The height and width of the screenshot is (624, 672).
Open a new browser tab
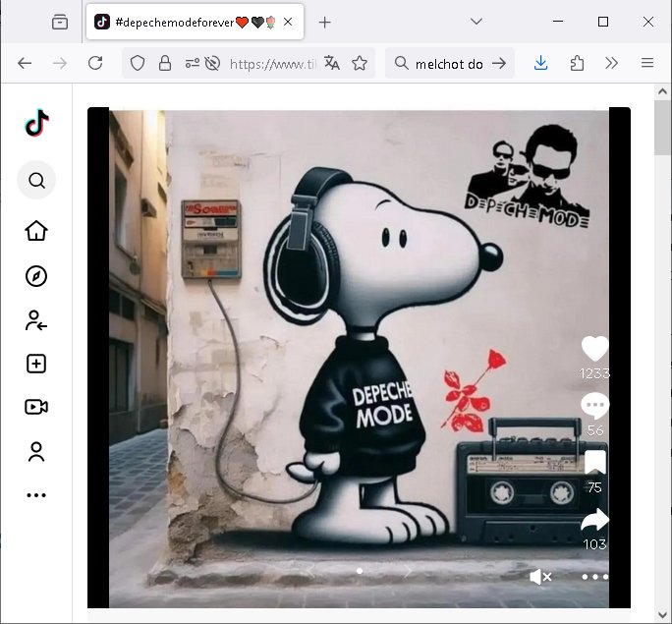(325, 23)
